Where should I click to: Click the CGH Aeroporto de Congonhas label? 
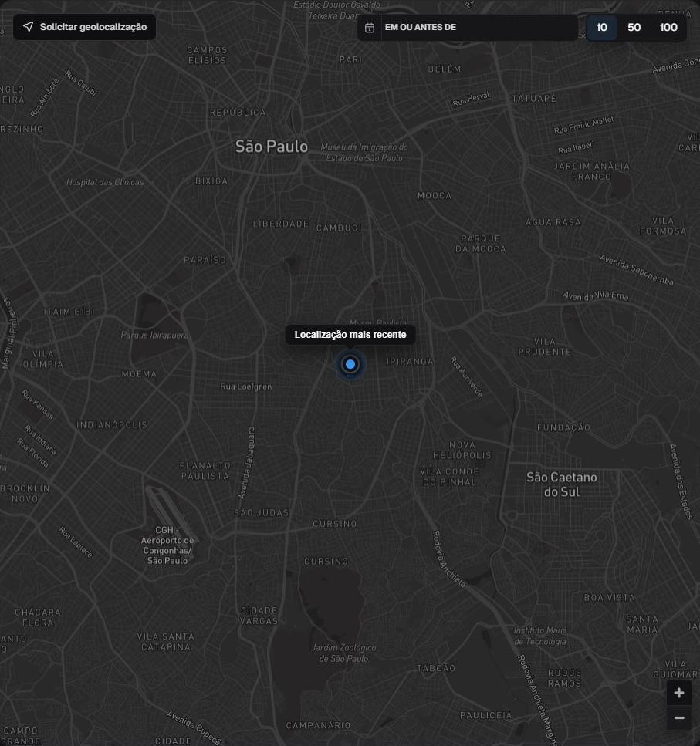pyautogui.click(x=167, y=545)
